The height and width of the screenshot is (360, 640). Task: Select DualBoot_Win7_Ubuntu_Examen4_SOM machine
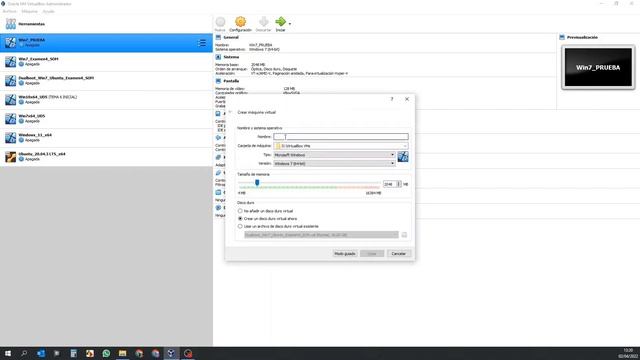tap(106, 80)
